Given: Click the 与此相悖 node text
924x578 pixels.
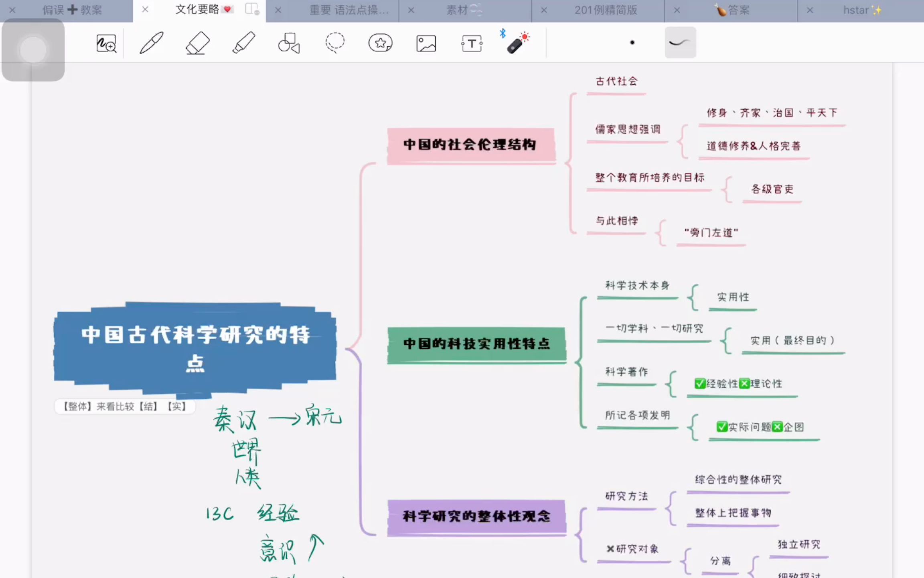Looking at the screenshot, I should [616, 221].
